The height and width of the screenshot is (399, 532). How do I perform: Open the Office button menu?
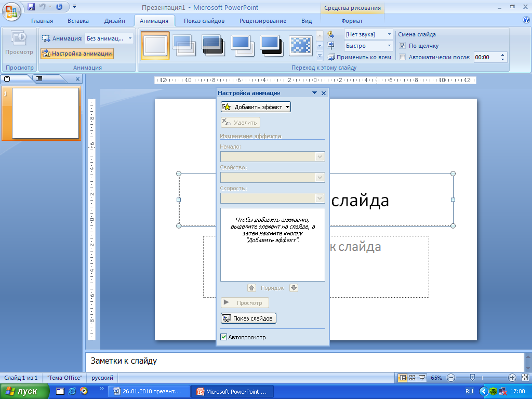pyautogui.click(x=11, y=11)
